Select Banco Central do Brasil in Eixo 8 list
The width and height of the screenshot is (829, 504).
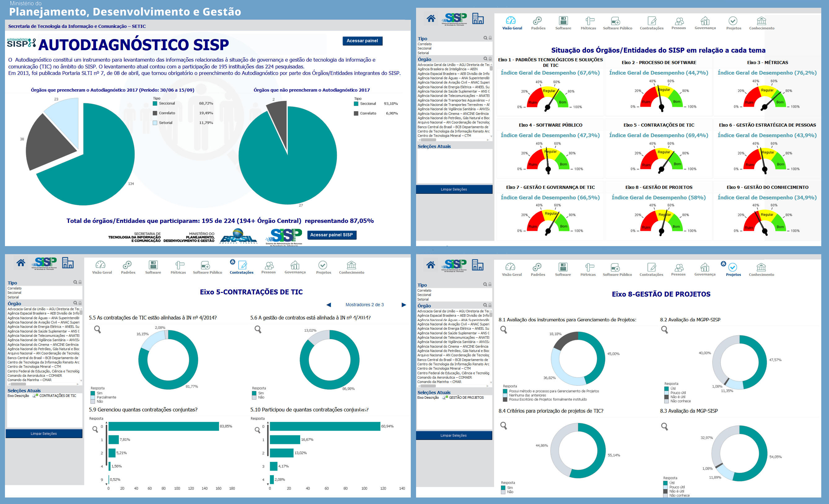[x=453, y=360]
